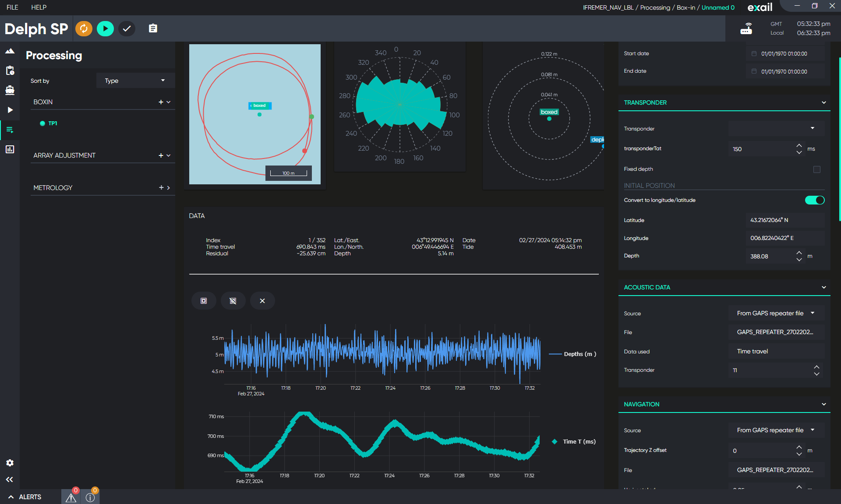The image size is (841, 504).
Task: Click the green play processing button
Action: click(x=105, y=29)
